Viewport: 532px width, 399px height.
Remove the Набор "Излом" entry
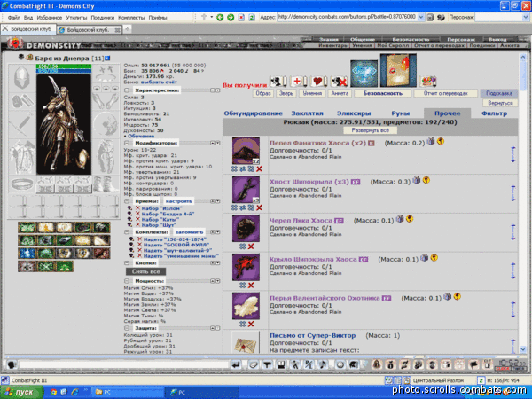pyautogui.click(x=137, y=208)
